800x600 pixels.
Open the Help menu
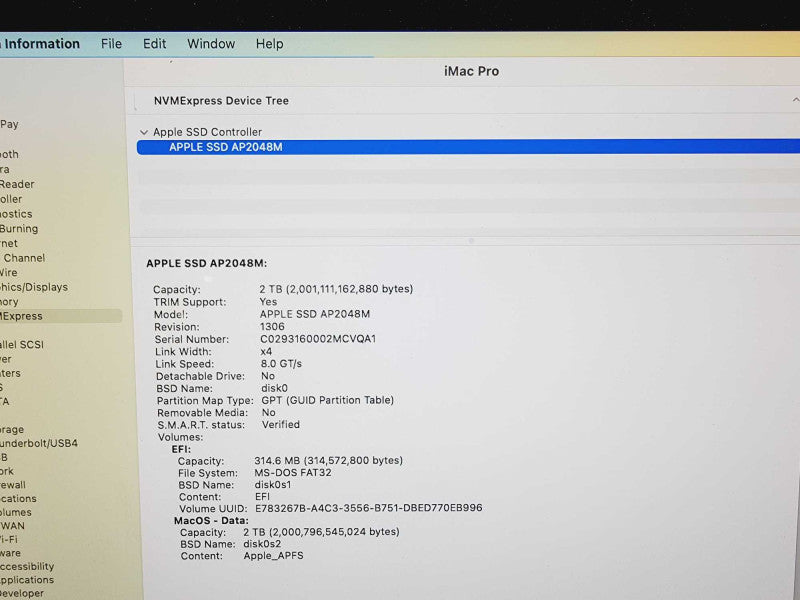click(269, 44)
